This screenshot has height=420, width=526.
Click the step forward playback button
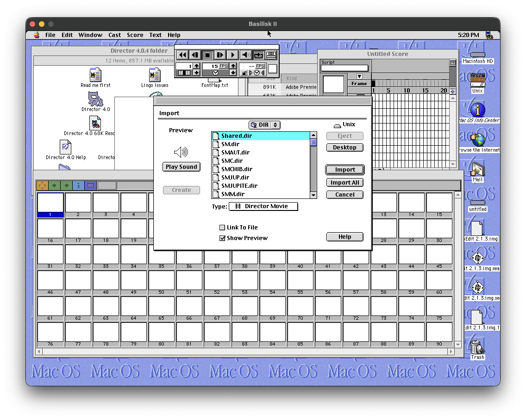point(220,55)
